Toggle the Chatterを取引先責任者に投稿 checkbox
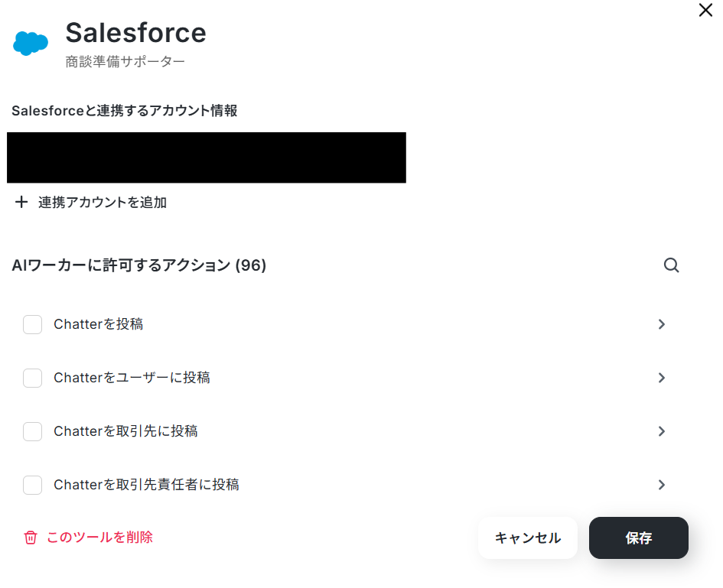 (32, 485)
